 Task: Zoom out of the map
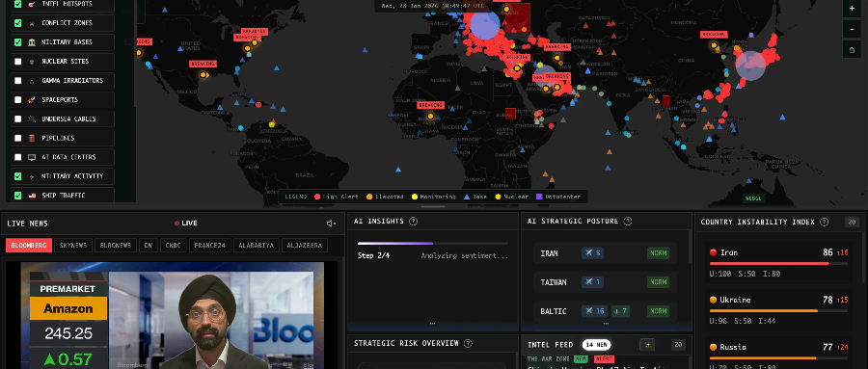[852, 29]
